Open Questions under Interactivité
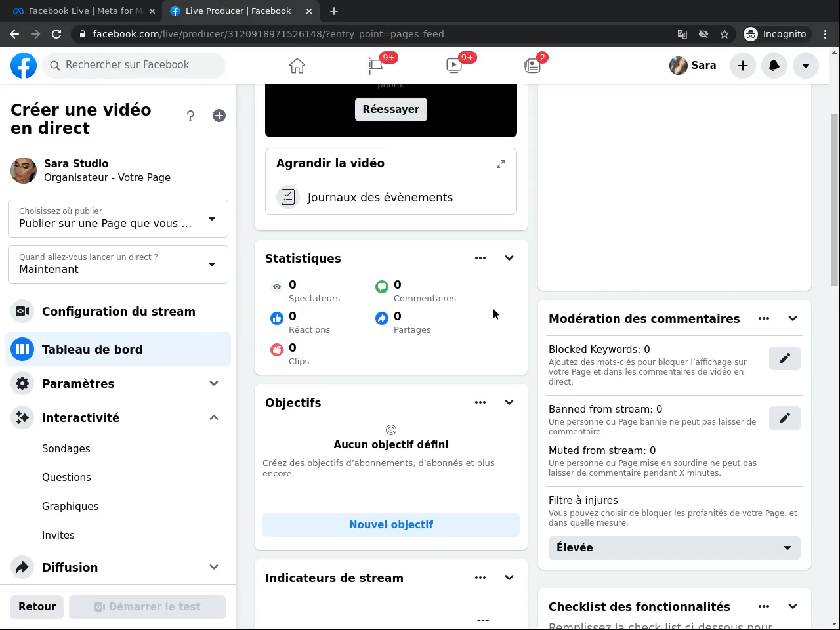The width and height of the screenshot is (840, 630). (x=67, y=478)
